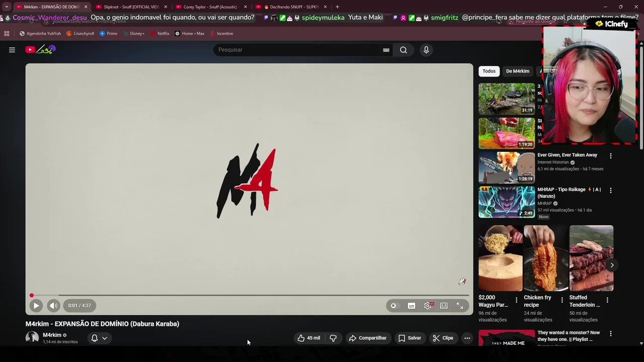Screen dimensions: 644x362
Task: Open M4rkim channel avatar
Action: point(32,338)
